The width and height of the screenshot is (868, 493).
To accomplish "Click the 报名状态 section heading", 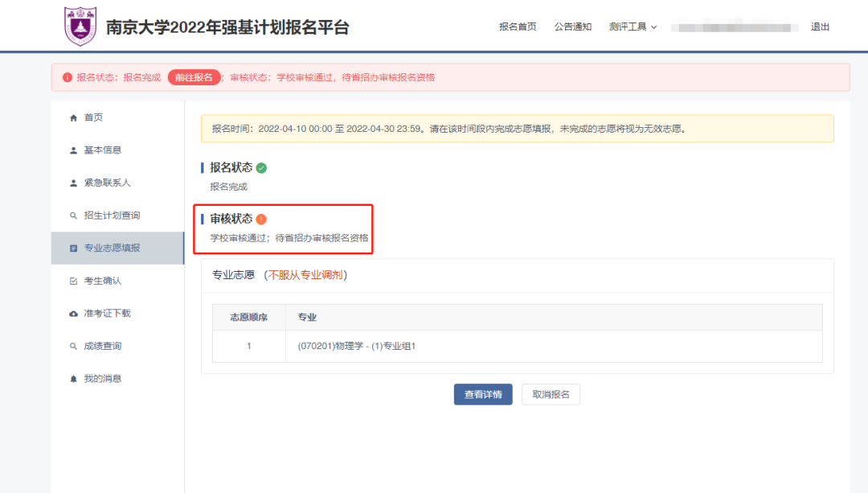I will click(x=231, y=168).
